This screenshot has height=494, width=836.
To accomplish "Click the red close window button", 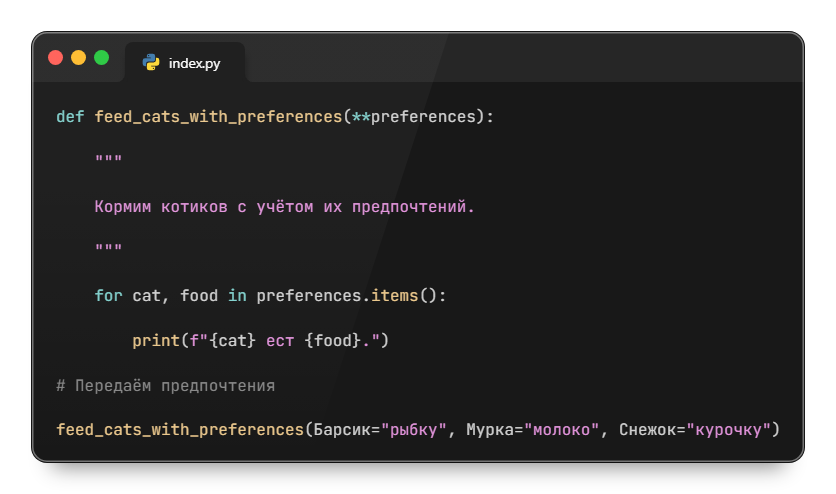I will [x=56, y=58].
